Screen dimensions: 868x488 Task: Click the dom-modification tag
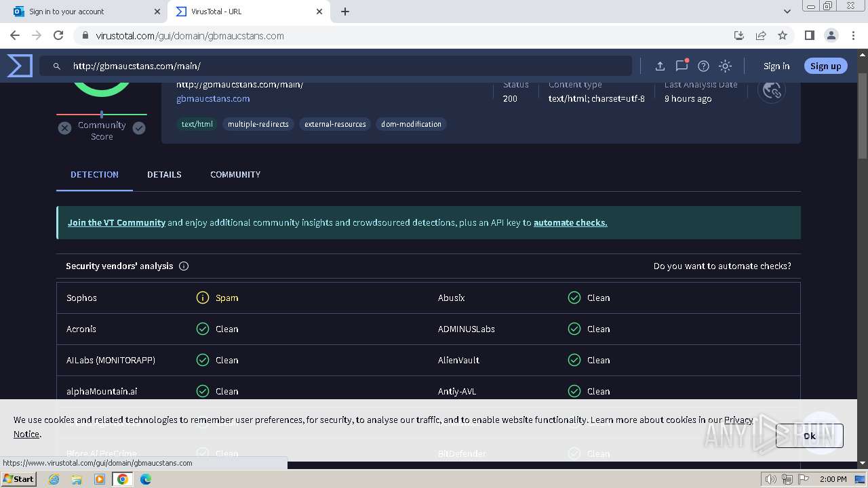coord(411,124)
